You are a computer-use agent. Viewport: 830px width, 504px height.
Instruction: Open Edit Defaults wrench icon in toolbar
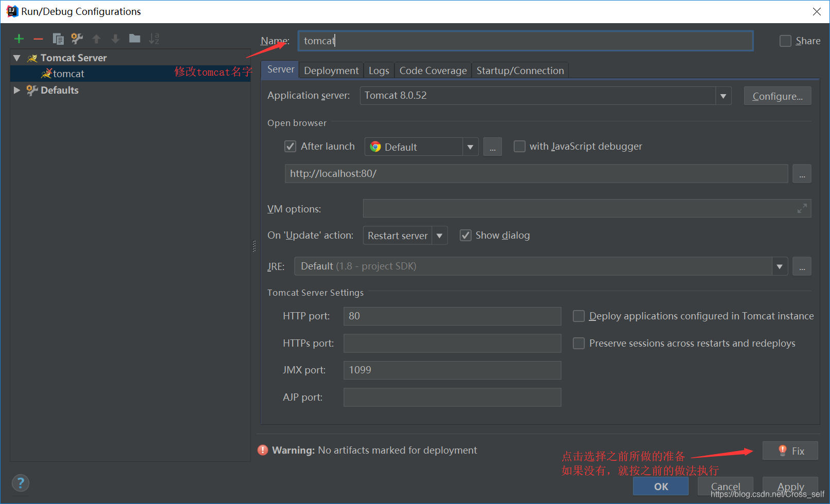77,39
